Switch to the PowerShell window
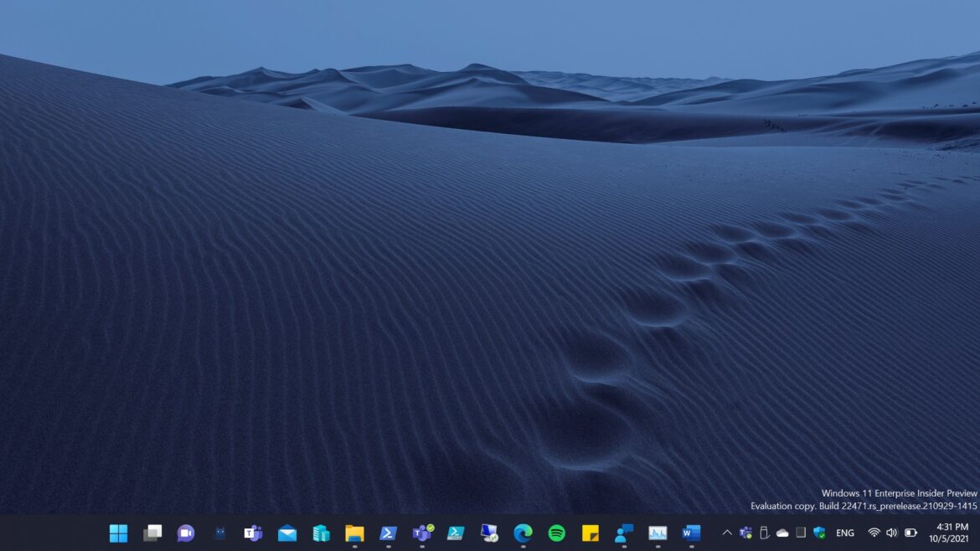Image resolution: width=980 pixels, height=551 pixels. coord(388,533)
